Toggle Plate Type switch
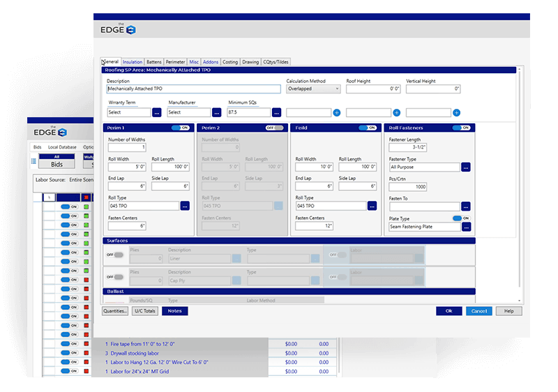 click(x=462, y=218)
